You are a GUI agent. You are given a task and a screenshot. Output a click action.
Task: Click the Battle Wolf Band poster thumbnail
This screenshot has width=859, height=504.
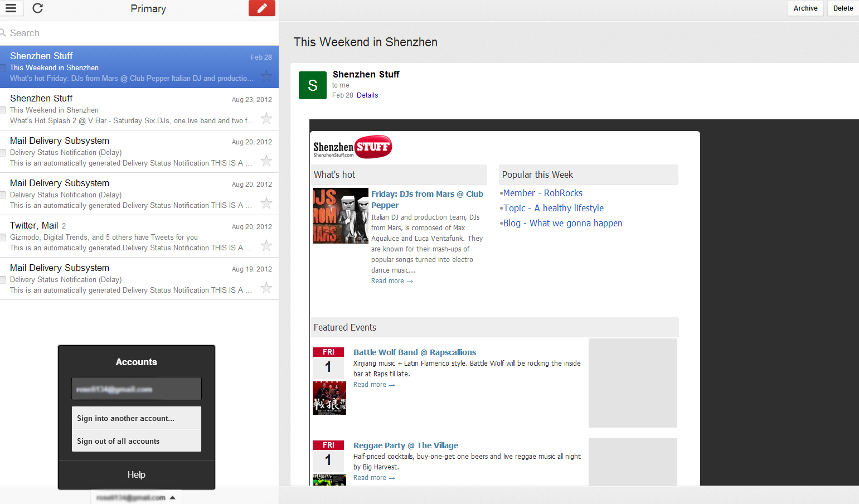pyautogui.click(x=329, y=398)
